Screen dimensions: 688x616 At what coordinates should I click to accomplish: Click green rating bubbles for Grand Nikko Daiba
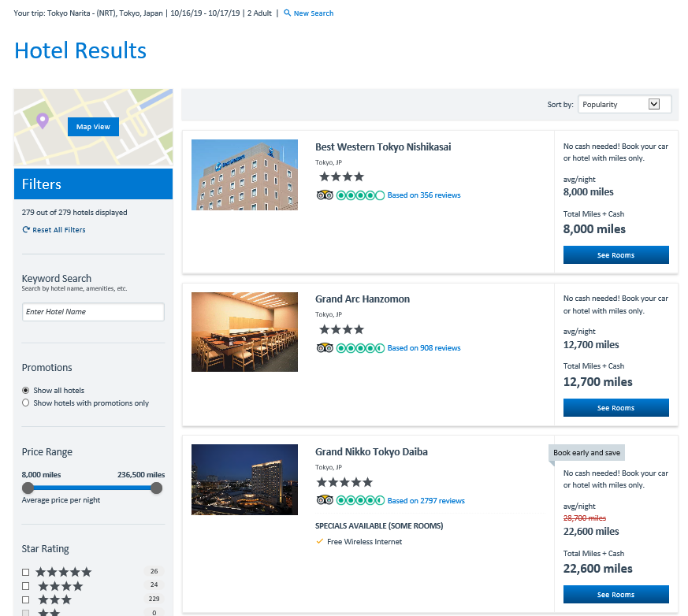pos(360,500)
